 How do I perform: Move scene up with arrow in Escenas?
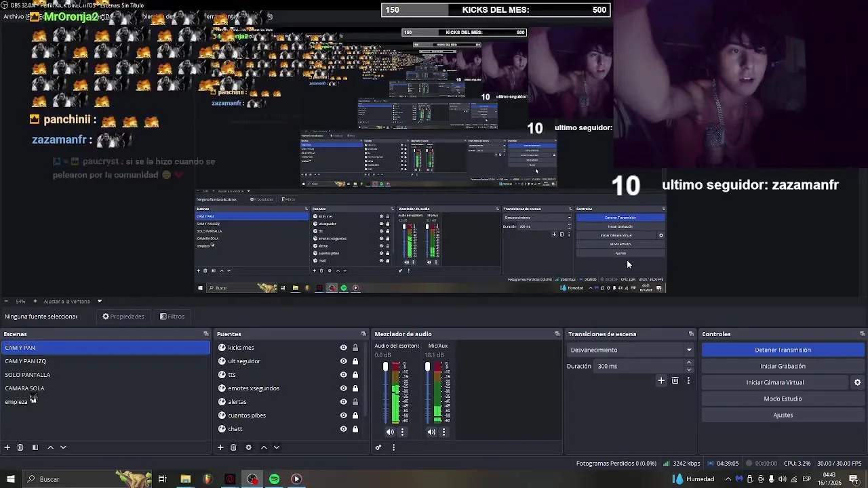coord(50,447)
